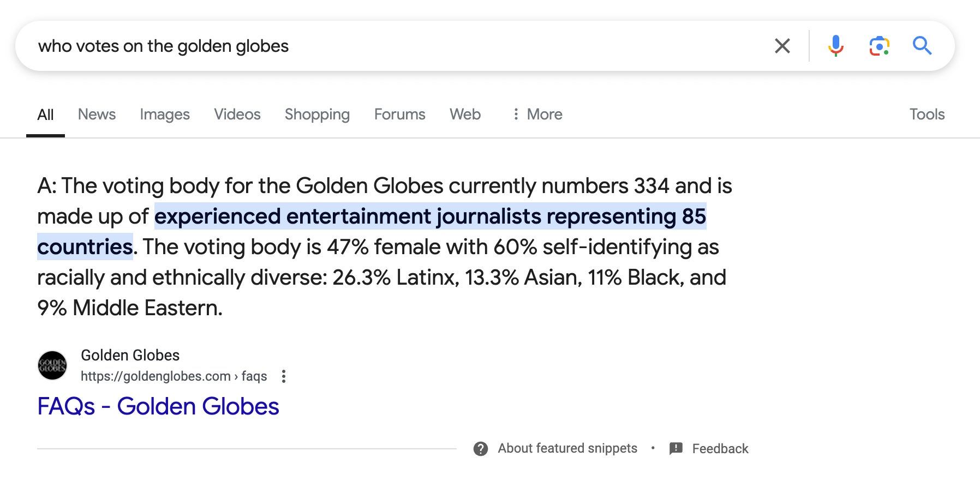This screenshot has height=481, width=980.
Task: Open Google Lens image search
Action: [879, 46]
